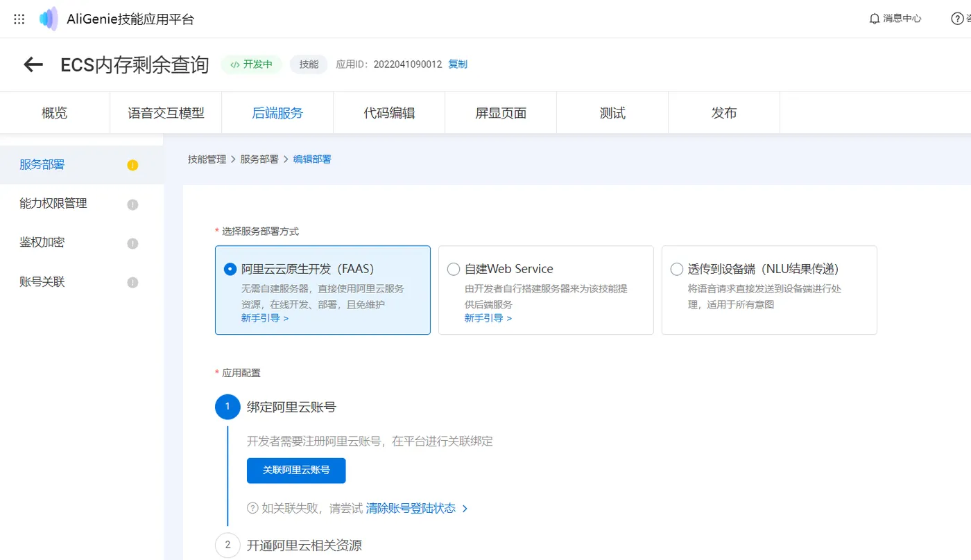Click 编辑部署 in the breadcrumb
This screenshot has width=971, height=560.
312,159
